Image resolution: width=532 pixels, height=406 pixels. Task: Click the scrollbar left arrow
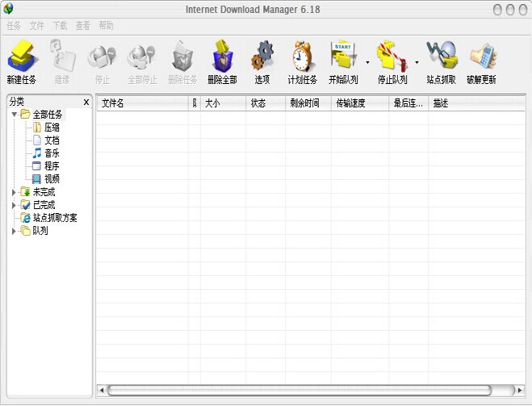click(101, 390)
